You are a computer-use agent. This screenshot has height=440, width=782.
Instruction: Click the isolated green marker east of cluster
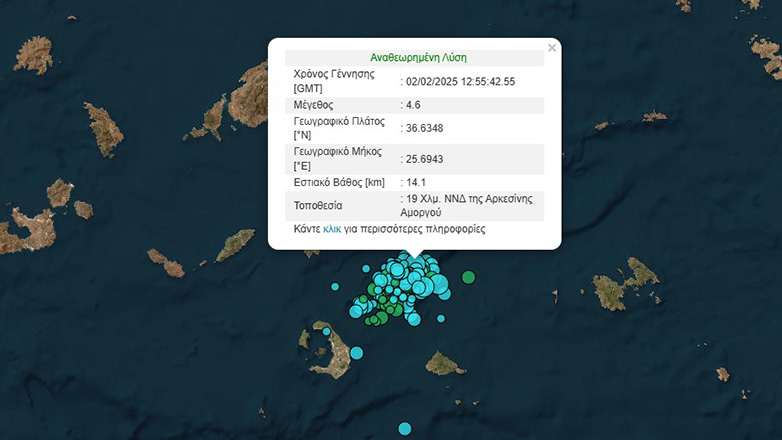point(468,277)
